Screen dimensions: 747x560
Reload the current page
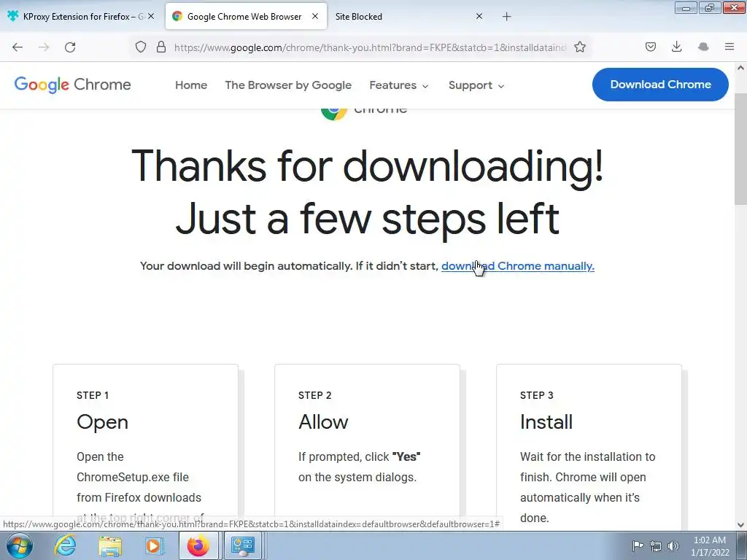70,47
